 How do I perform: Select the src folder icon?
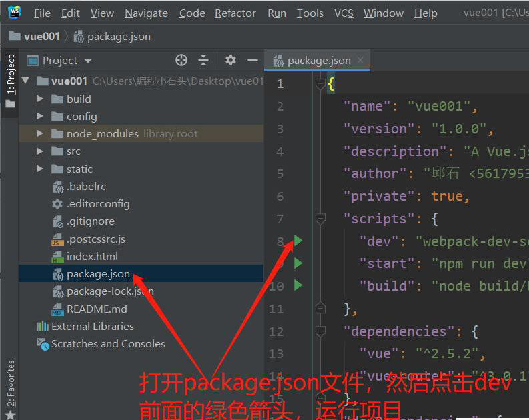click(57, 151)
